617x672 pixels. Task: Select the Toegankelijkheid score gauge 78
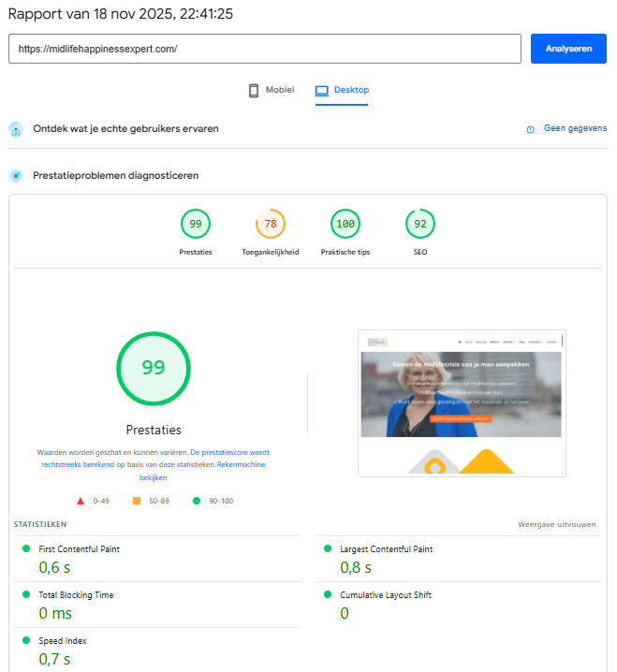coord(271,225)
